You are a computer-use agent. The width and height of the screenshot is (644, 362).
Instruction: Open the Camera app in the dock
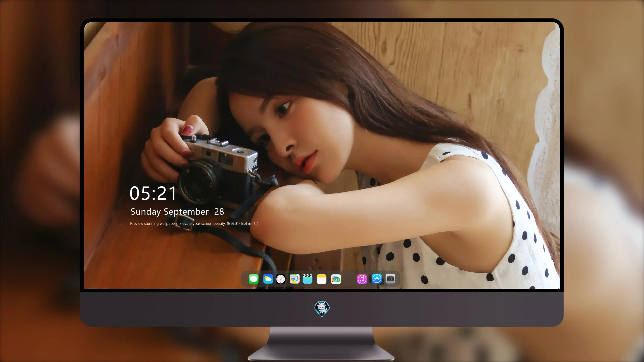390,279
